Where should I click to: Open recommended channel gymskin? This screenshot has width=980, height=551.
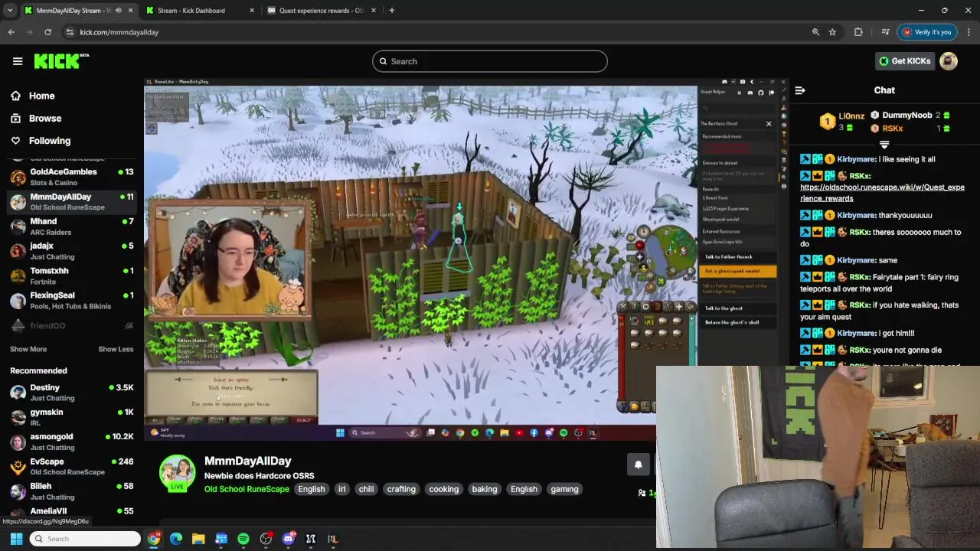tap(71, 417)
